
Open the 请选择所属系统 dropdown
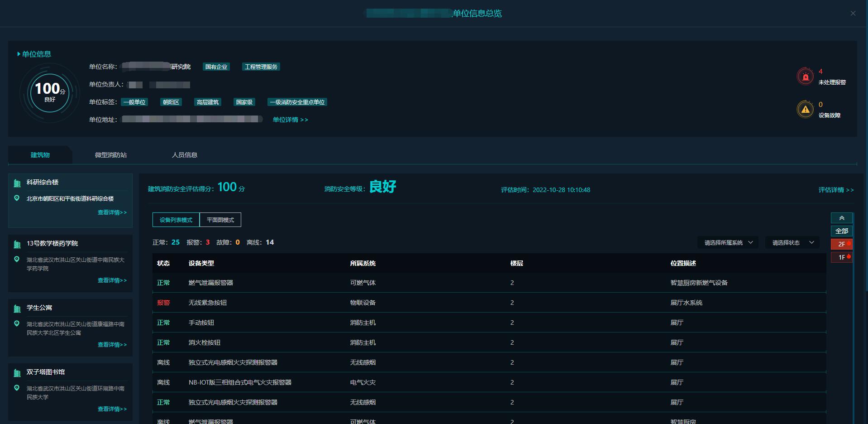tap(728, 243)
